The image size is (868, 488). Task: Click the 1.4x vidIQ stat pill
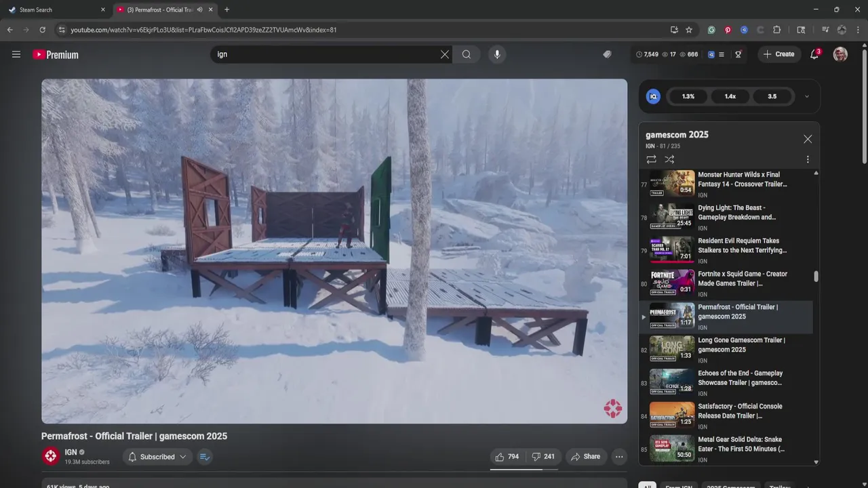point(730,96)
